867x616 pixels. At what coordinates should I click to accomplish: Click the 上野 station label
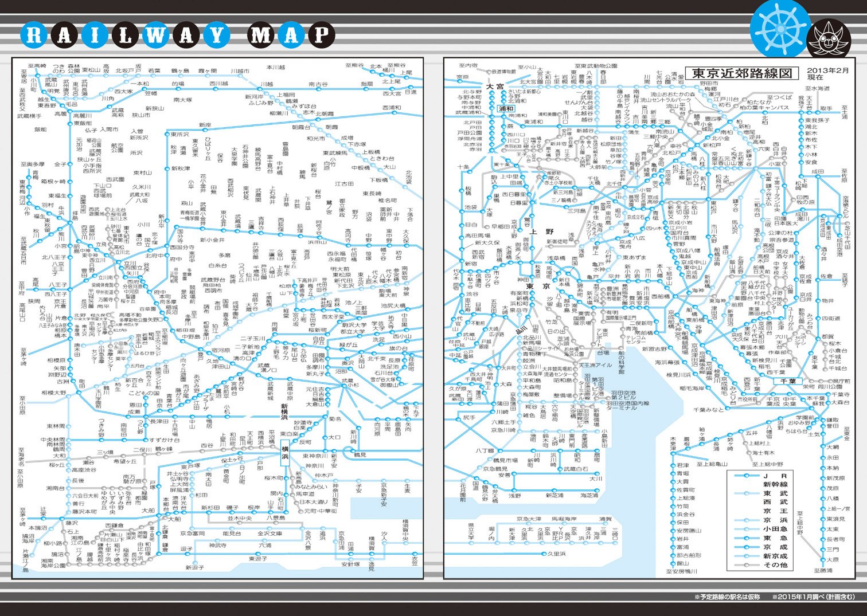coord(541,232)
